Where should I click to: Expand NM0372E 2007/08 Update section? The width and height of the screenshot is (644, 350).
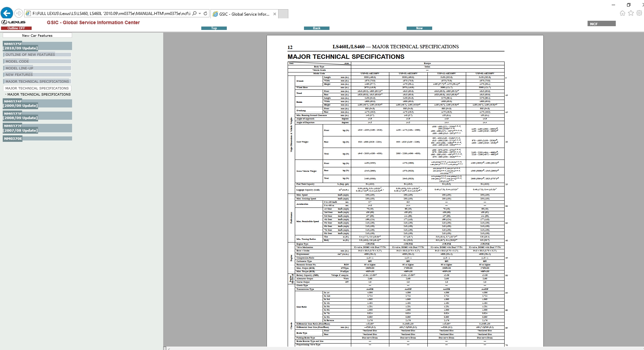click(x=37, y=128)
